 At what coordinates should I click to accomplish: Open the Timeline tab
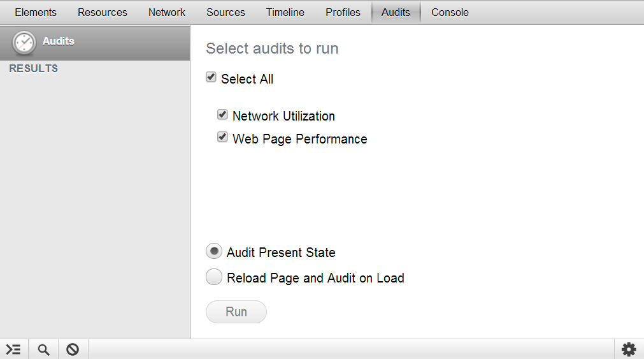coord(285,12)
